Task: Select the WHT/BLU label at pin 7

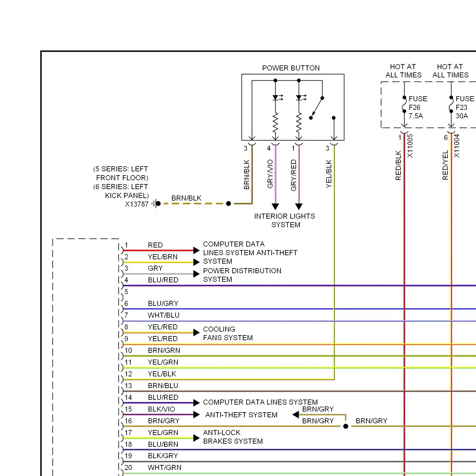Action: pyautogui.click(x=163, y=315)
